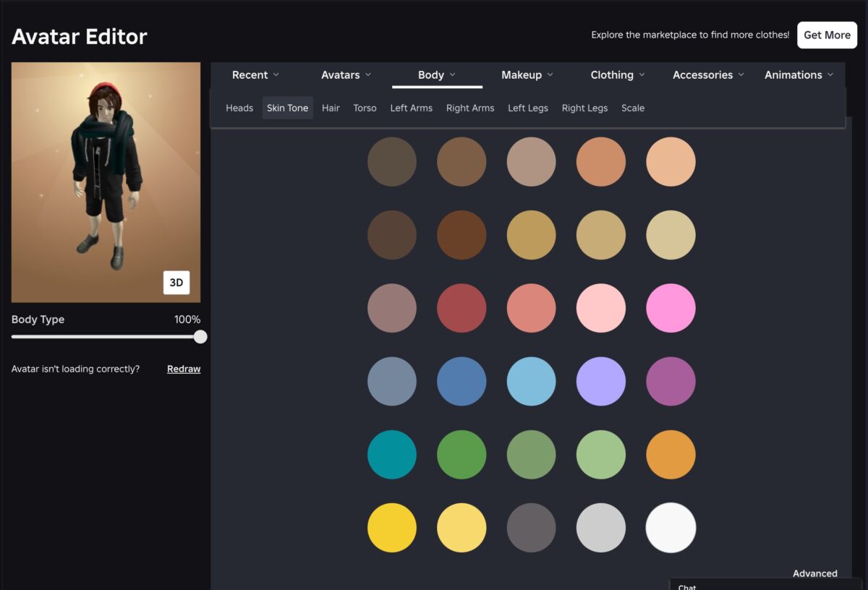Go to the Hair sub-tab

coord(331,108)
